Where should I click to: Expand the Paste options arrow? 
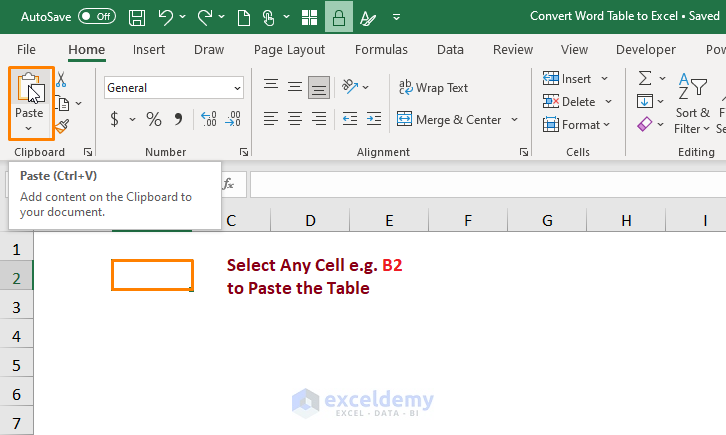[29, 128]
